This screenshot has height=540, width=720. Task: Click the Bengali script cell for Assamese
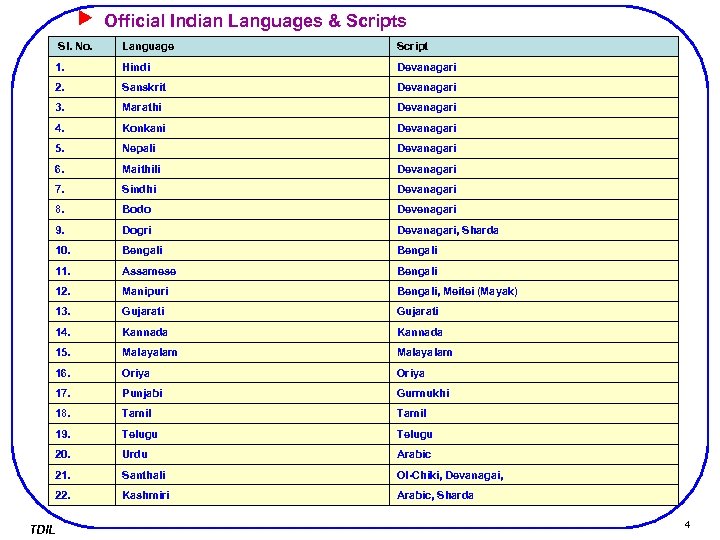534,271
